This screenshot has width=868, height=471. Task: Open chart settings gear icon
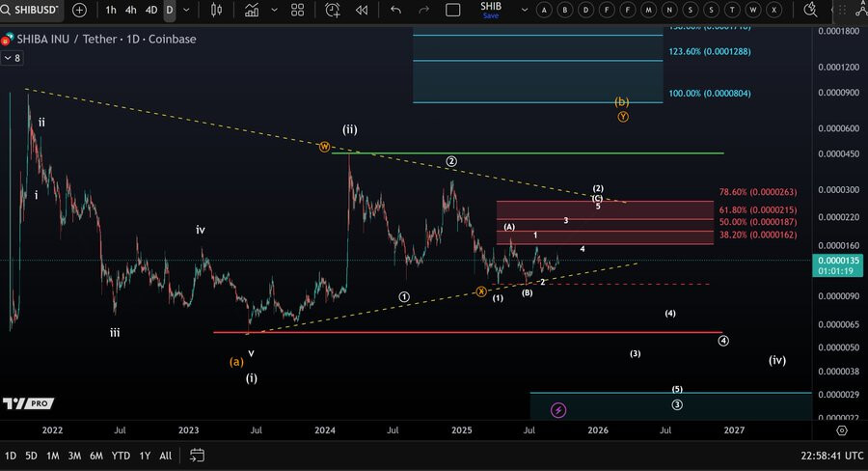841,430
